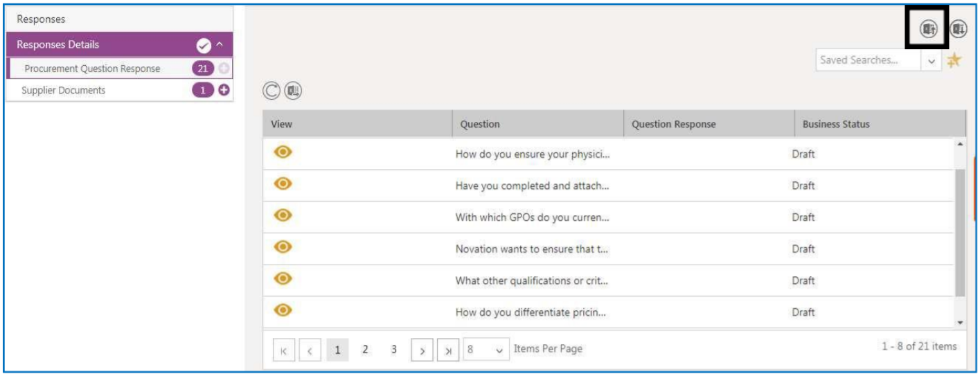The image size is (980, 376).
Task: Click the gold star saved-search icon
Action: pos(954,61)
